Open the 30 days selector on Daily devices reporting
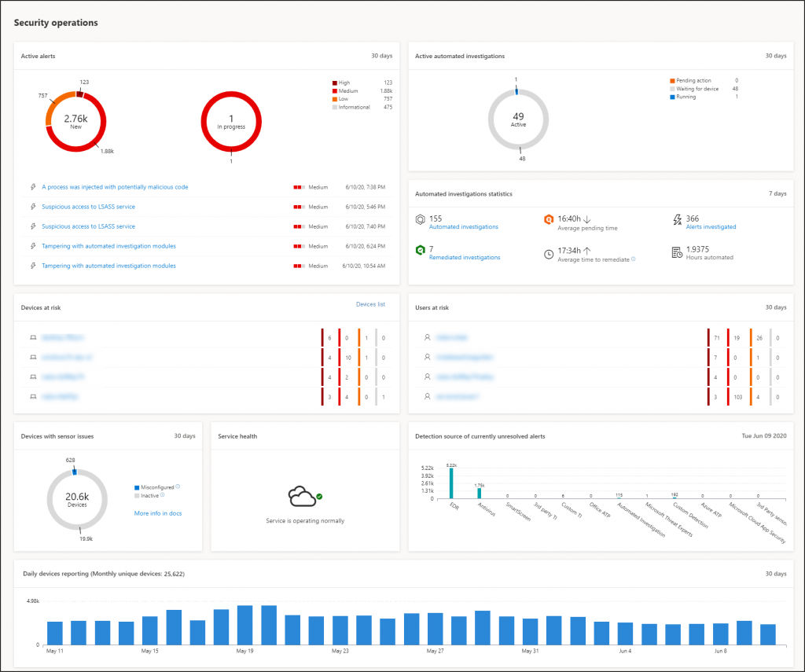Screen dimensions: 805x672 [774, 574]
